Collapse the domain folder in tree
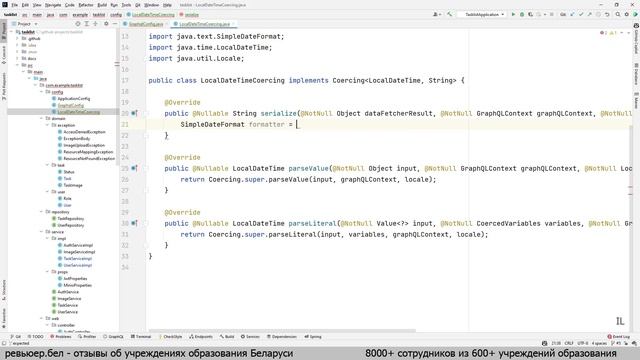The width and height of the screenshot is (640, 360). coord(42,118)
